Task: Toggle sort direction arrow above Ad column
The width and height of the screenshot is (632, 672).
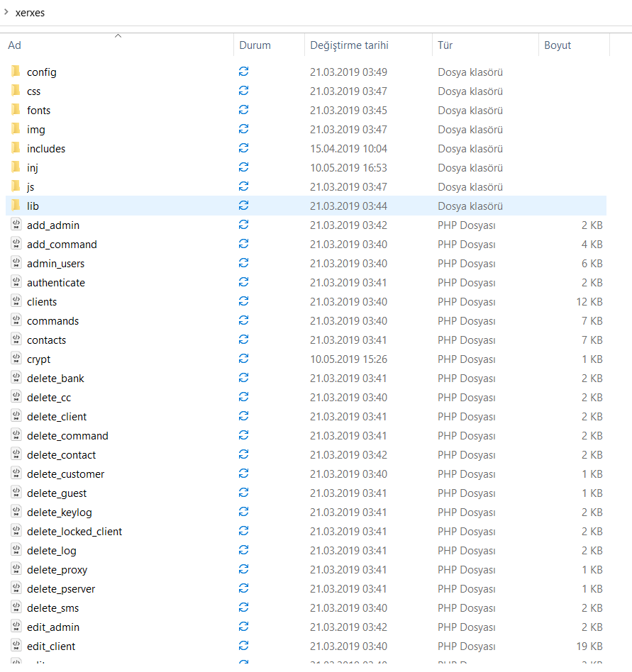Action: (x=118, y=36)
